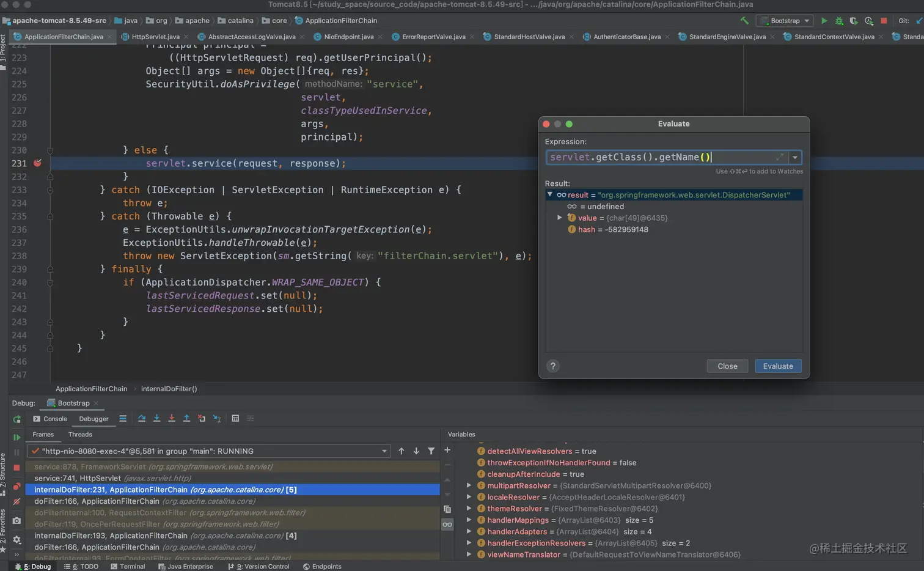Expand the handlerAdapters variable

(469, 532)
